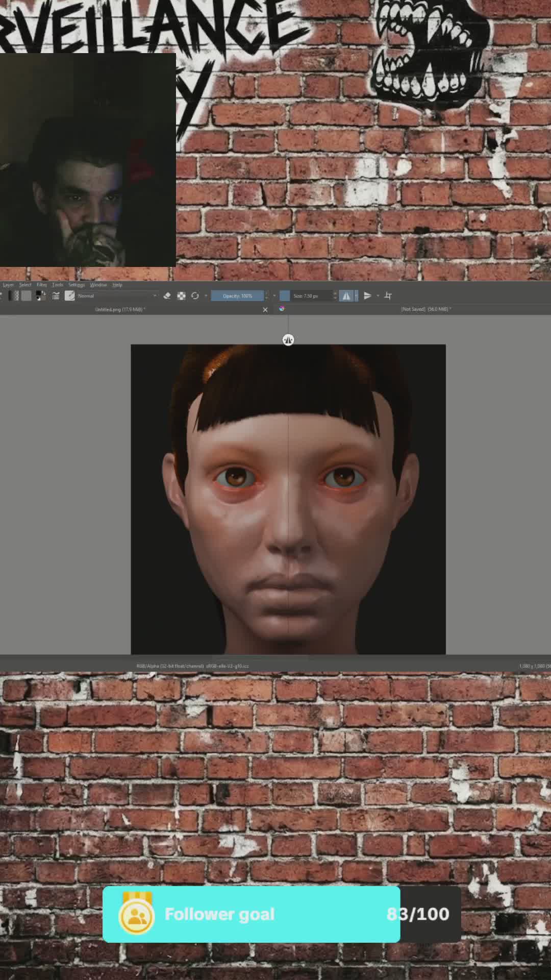Viewport: 551px width, 980px height.
Task: Toggle preserve alpha checkerboard icon
Action: (x=181, y=296)
